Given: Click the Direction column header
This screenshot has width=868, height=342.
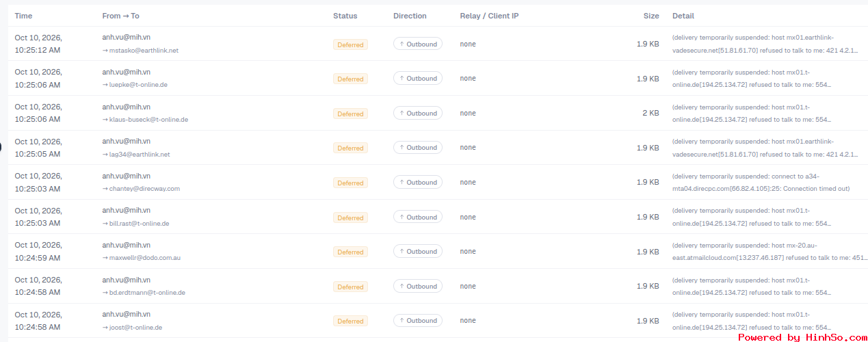Looking at the screenshot, I should click(410, 16).
